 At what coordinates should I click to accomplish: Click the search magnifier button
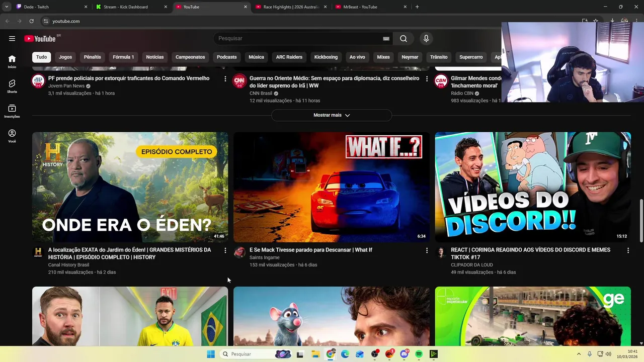click(404, 39)
